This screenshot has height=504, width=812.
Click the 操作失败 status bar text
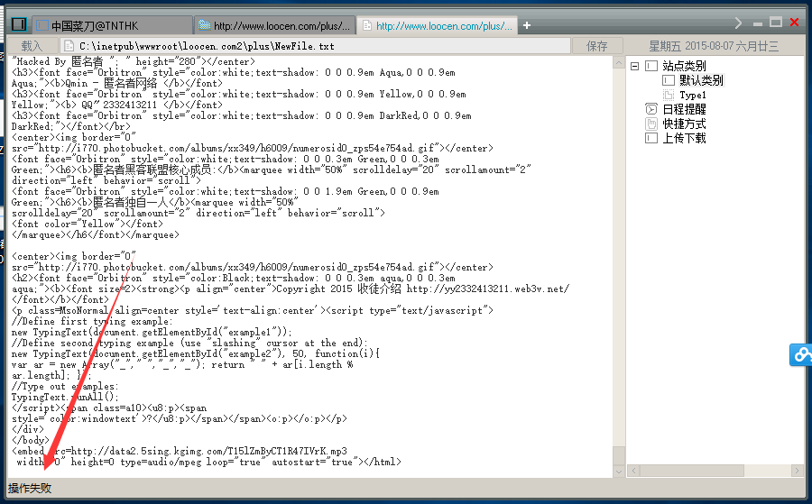30,488
